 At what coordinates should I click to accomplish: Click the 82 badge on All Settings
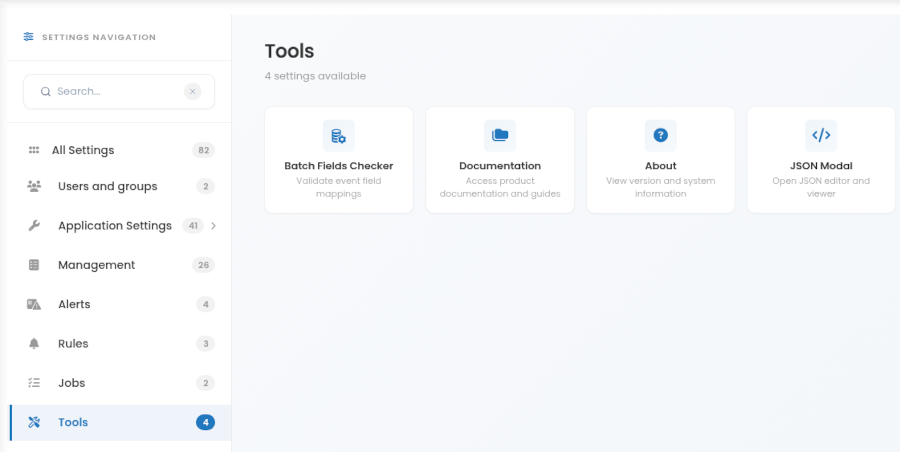203,150
